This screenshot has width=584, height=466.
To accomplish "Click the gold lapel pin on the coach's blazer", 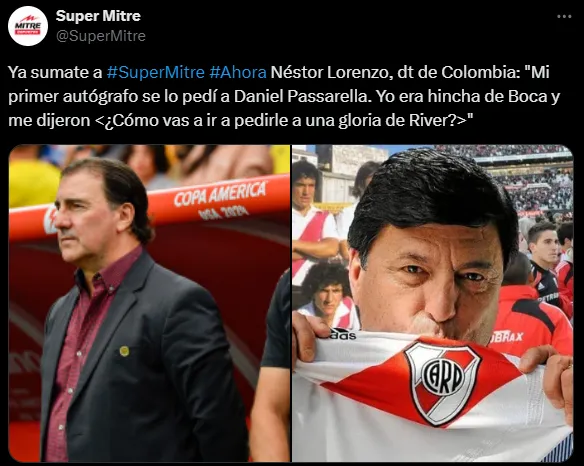I will [x=124, y=351].
